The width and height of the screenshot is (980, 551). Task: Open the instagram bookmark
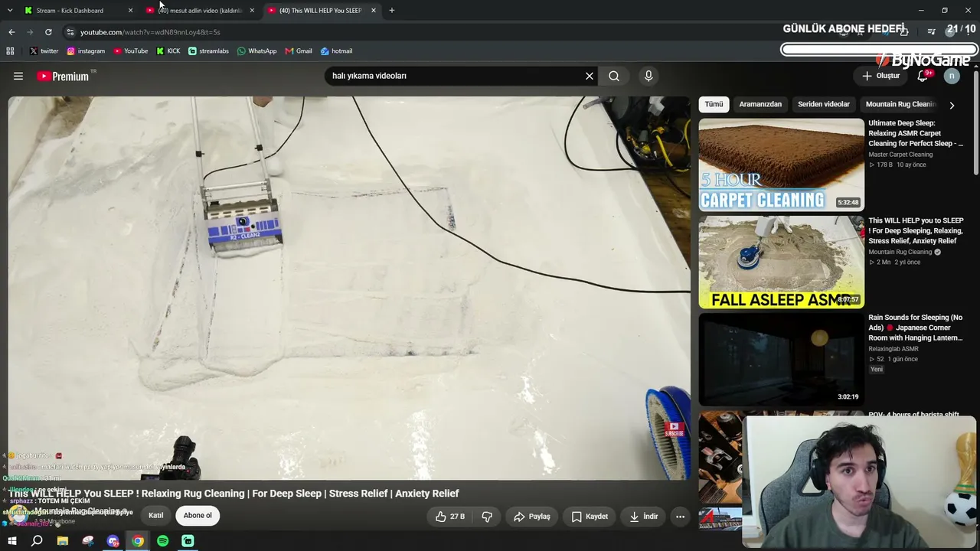(86, 51)
